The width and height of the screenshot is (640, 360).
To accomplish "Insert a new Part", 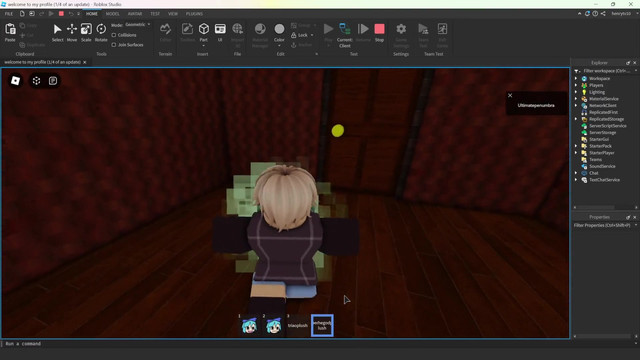I will coord(204,33).
